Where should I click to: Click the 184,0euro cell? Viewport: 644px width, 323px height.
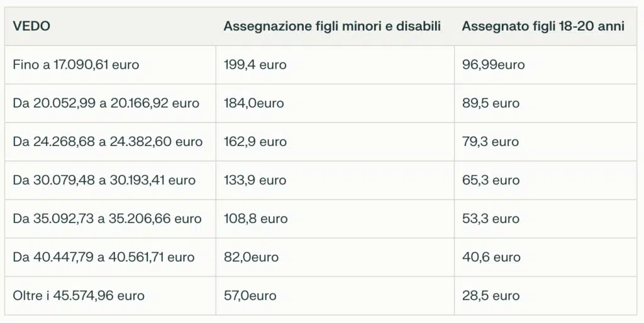point(253,103)
